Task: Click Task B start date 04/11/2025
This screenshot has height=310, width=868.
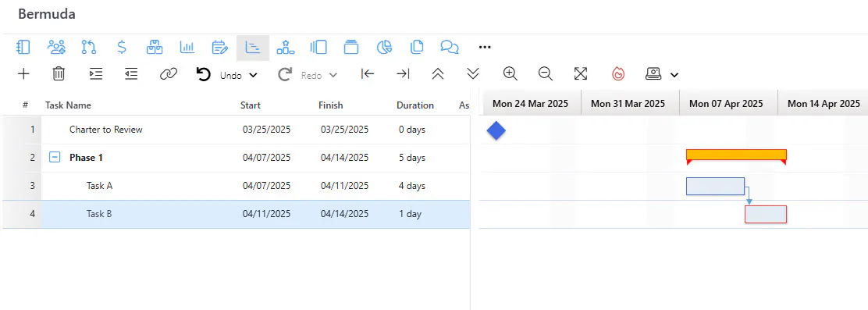Action: (x=266, y=214)
